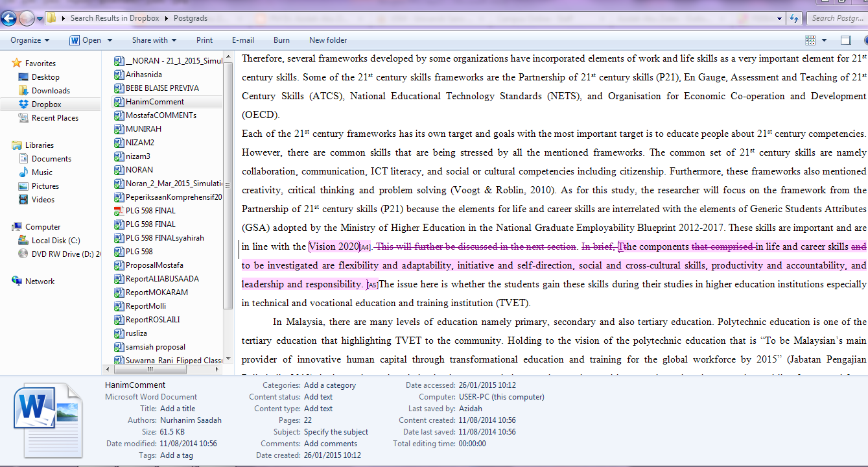Click Postgrads in the address breadcrumb
Screen dimensions: 868x467
point(190,18)
